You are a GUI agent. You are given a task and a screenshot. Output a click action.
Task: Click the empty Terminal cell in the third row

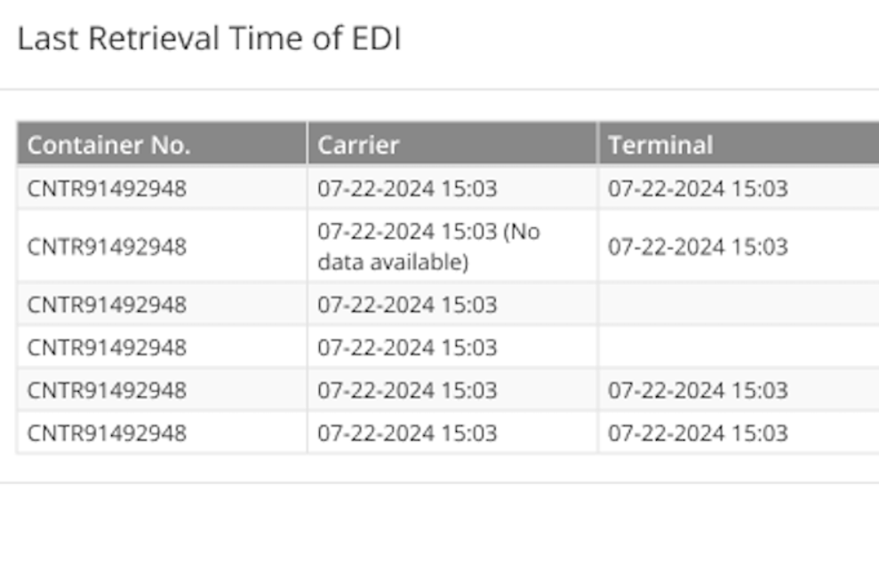tap(738, 305)
